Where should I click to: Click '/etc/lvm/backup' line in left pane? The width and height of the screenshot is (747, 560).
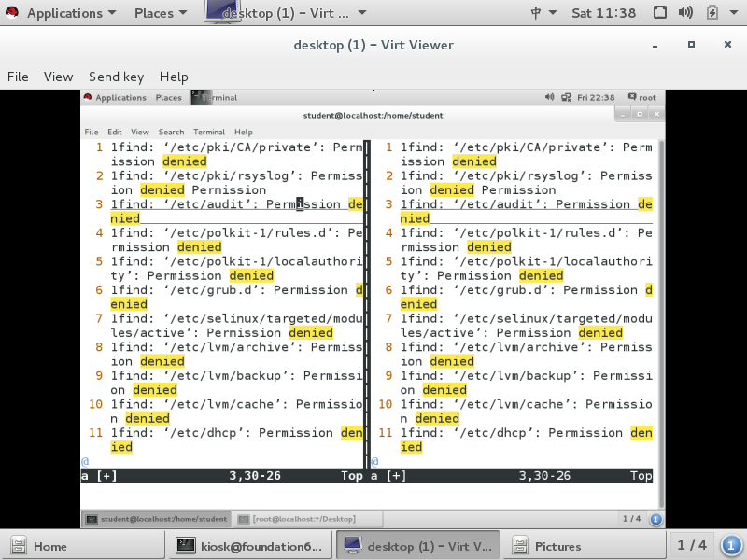click(x=237, y=383)
